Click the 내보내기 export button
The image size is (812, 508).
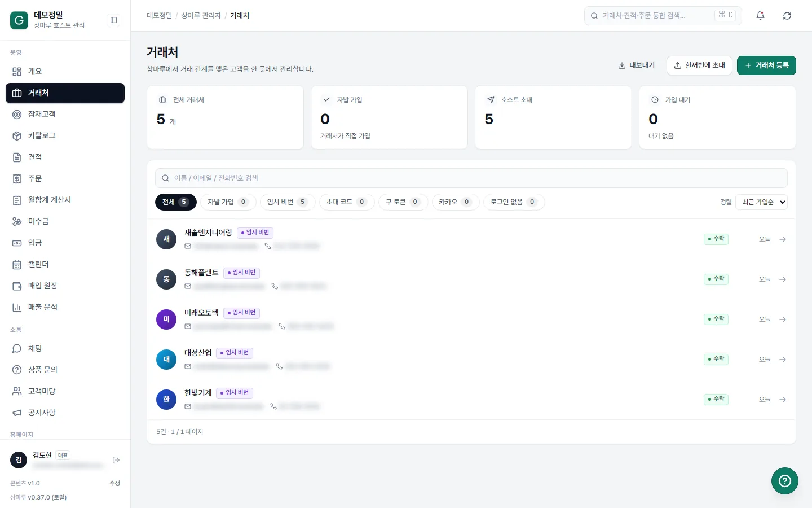point(637,65)
